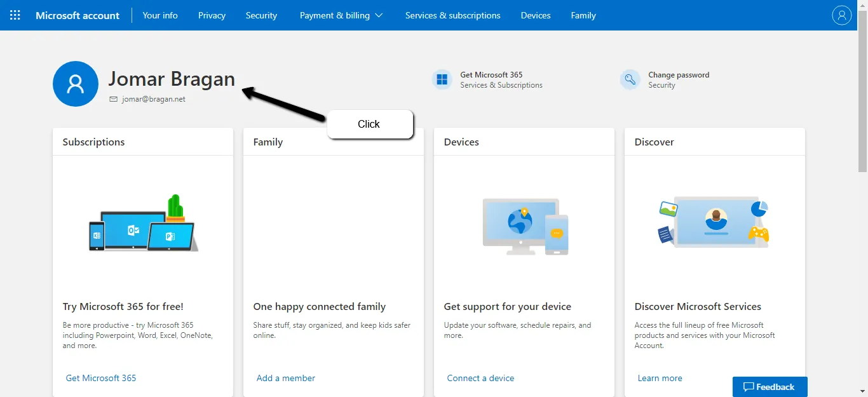Click the Family card heading
This screenshot has height=397, width=868.
(x=268, y=142)
